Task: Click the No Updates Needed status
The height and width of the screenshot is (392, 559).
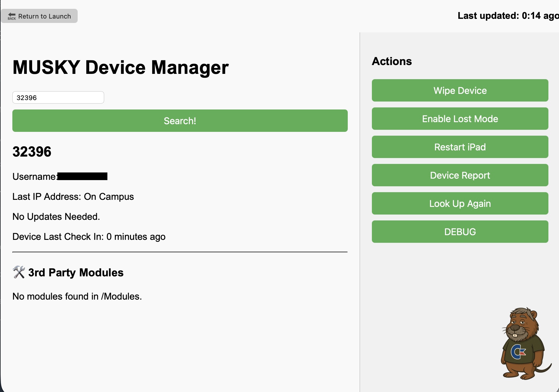Action: pyautogui.click(x=56, y=217)
